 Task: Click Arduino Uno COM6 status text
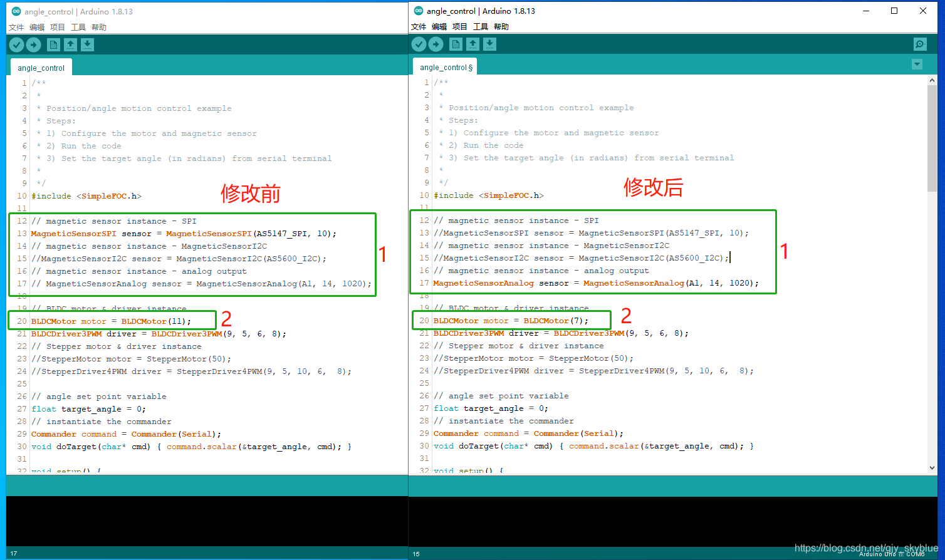892,554
